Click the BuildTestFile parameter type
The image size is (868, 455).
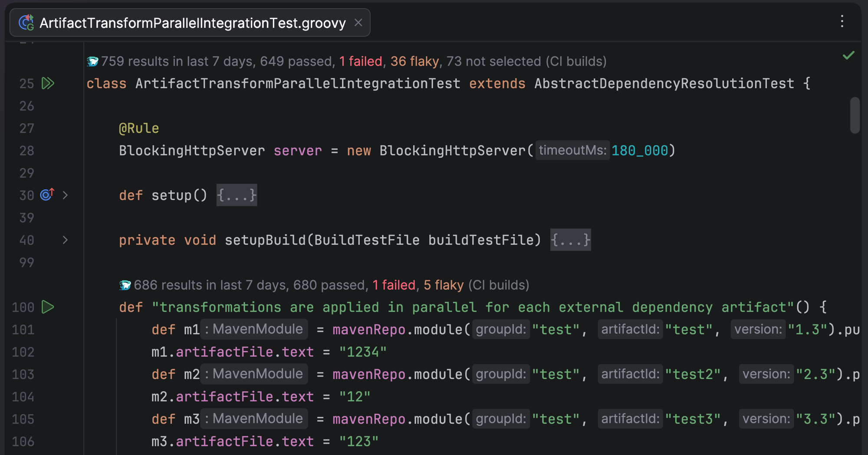pos(367,240)
